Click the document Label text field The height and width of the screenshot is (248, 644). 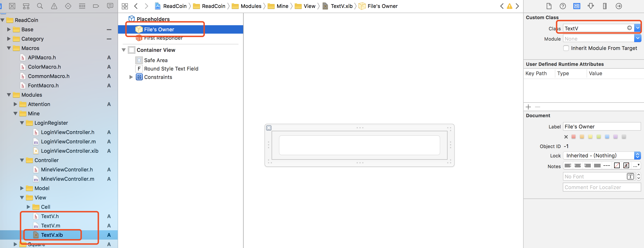pyautogui.click(x=602, y=127)
